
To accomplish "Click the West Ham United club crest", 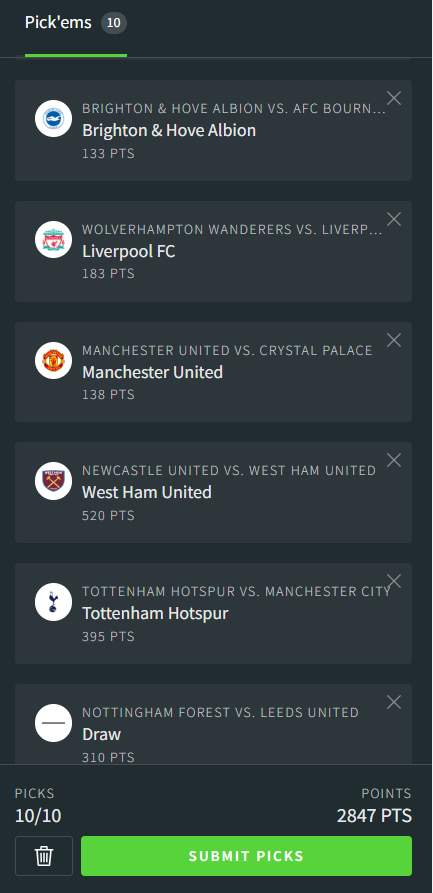I will pyautogui.click(x=54, y=481).
